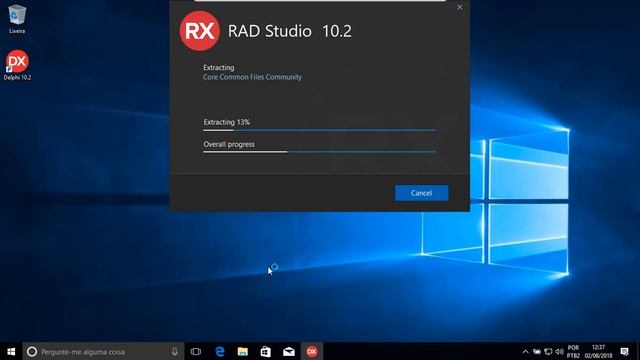
Task: Click the Cortana circle icon
Action: (32, 351)
